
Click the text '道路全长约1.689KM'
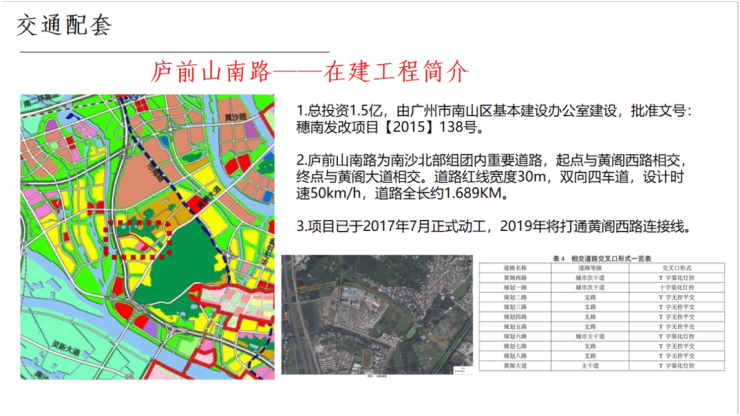click(441, 194)
